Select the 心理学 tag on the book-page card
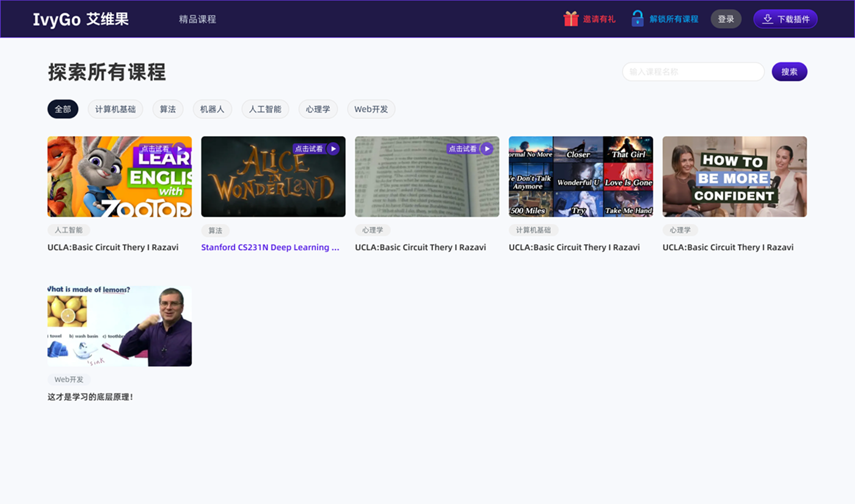This screenshot has height=504, width=855. coord(373,230)
